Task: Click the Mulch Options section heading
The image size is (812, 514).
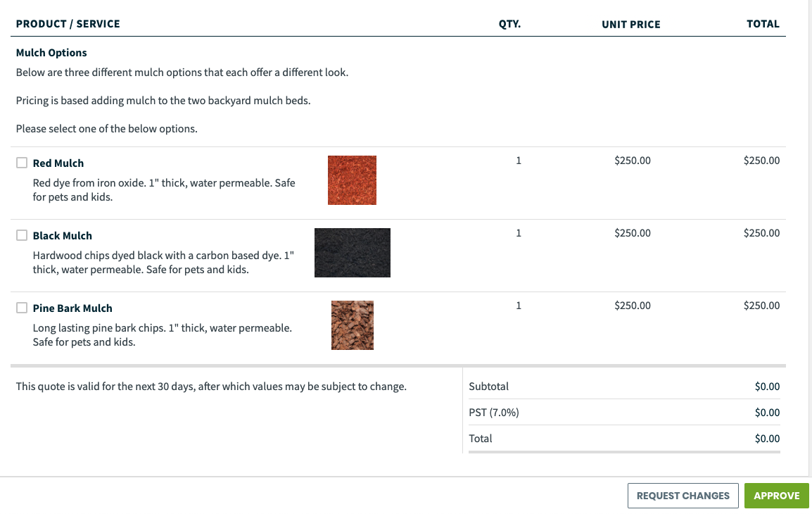Action: pos(51,52)
